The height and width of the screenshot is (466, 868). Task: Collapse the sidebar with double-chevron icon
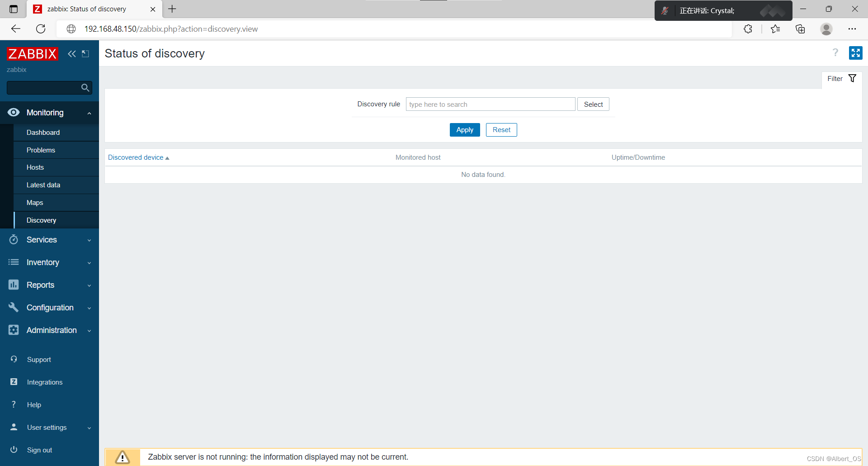(x=72, y=54)
